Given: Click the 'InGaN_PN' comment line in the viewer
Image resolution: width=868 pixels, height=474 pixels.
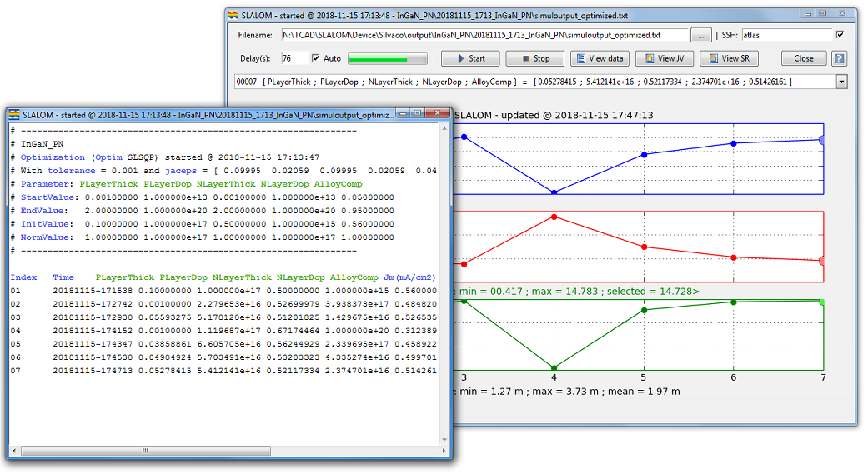Looking at the screenshot, I should (42, 144).
